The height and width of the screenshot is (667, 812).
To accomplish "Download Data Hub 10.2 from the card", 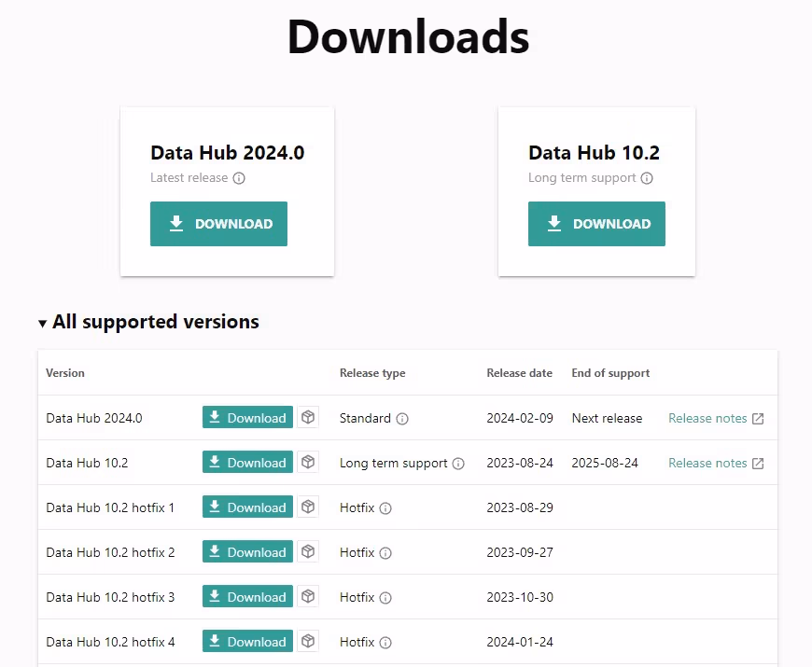I will 596,224.
